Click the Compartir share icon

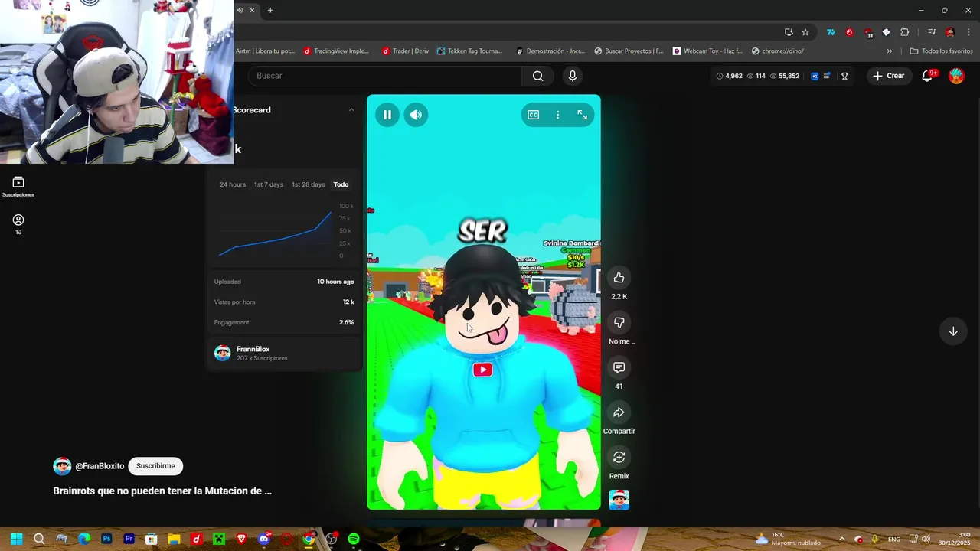619,412
